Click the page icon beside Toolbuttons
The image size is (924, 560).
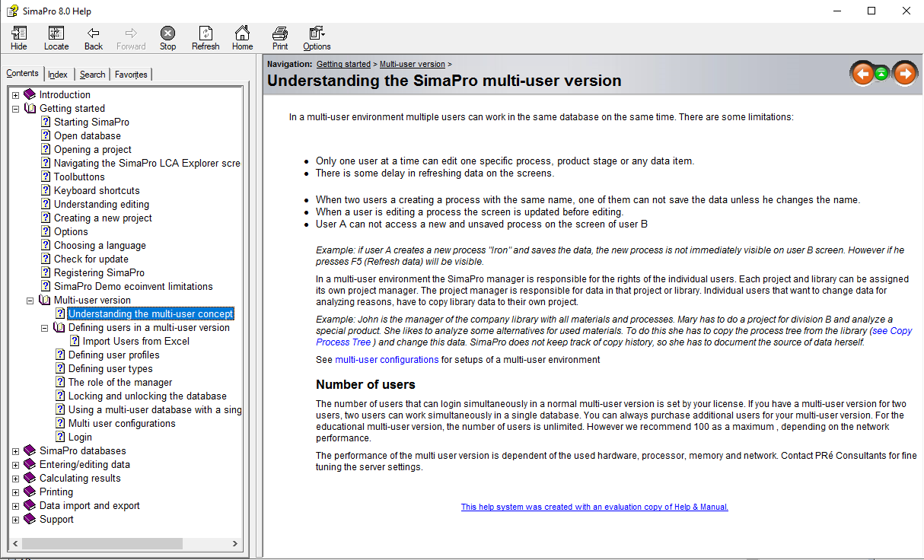[46, 177]
